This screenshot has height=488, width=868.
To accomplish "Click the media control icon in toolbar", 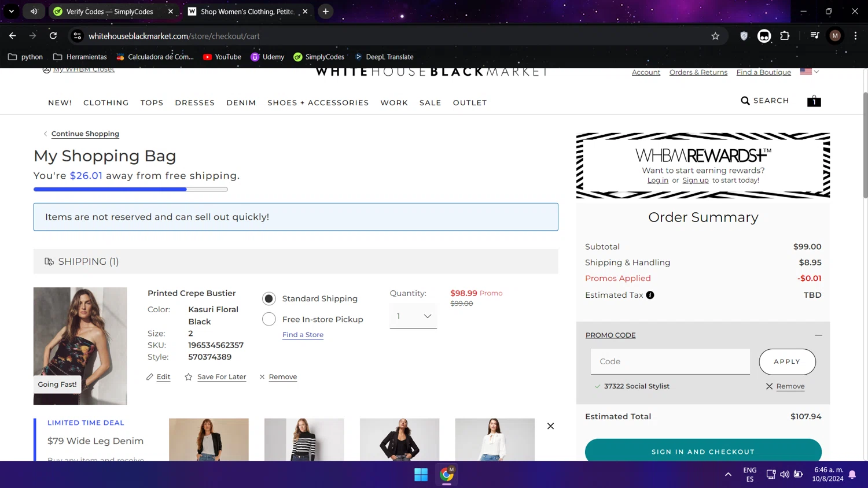I will pos(815,36).
